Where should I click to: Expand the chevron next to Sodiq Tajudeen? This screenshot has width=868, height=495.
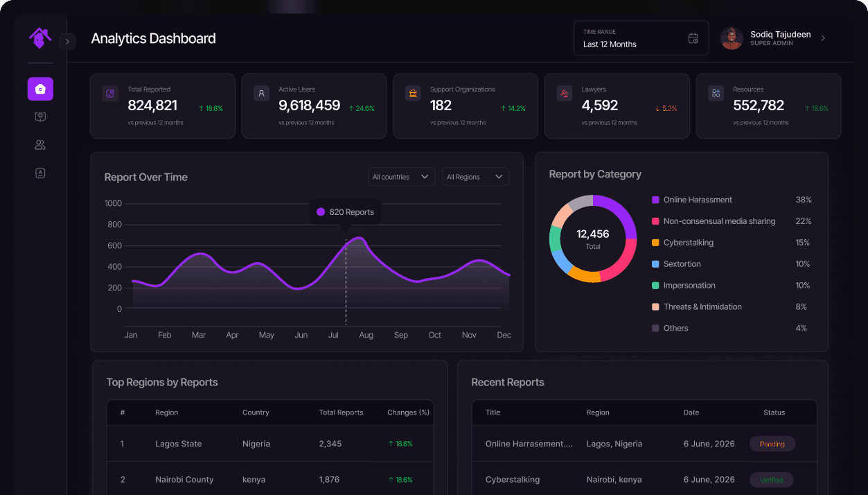823,38
